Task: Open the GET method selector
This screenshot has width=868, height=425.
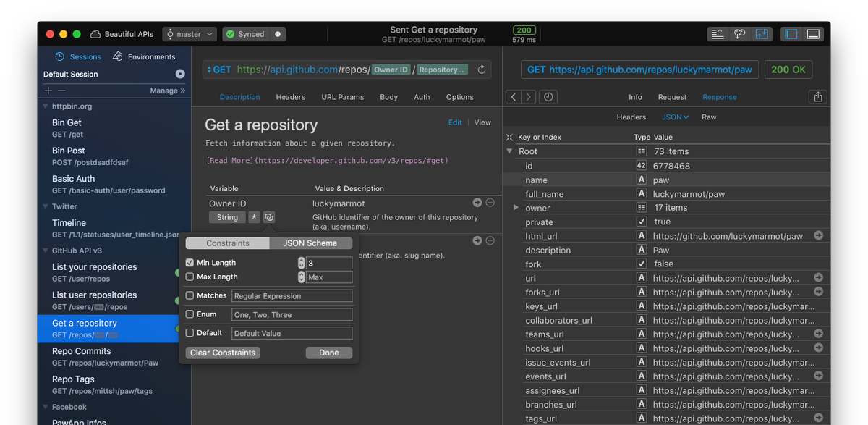Action: point(219,70)
